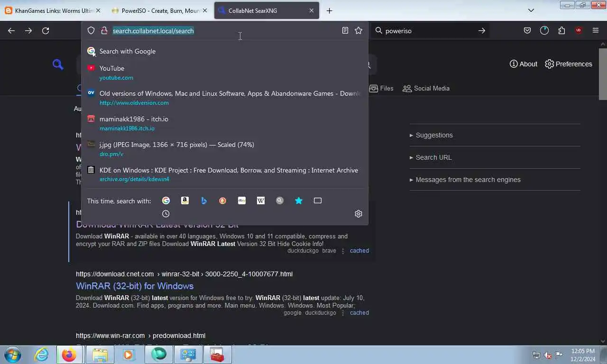Screen dimensions: 607x364
Task: Open the Social Media search category
Action: pos(426,88)
